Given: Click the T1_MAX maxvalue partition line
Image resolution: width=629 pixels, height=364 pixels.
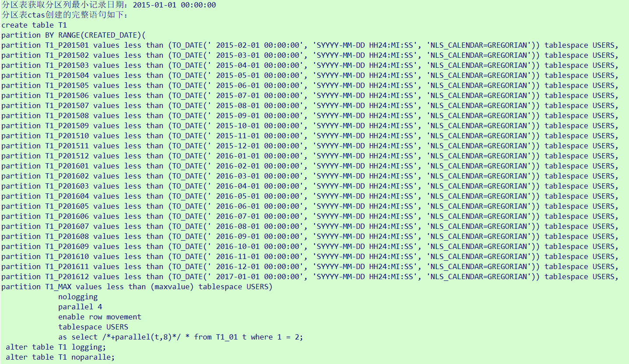Looking at the screenshot, I should pyautogui.click(x=137, y=287).
